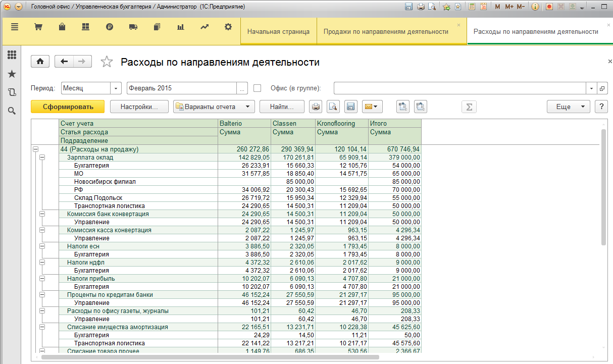Collapse the Комиссия банк конвертация group
Image resolution: width=613 pixels, height=364 pixels.
[42, 214]
